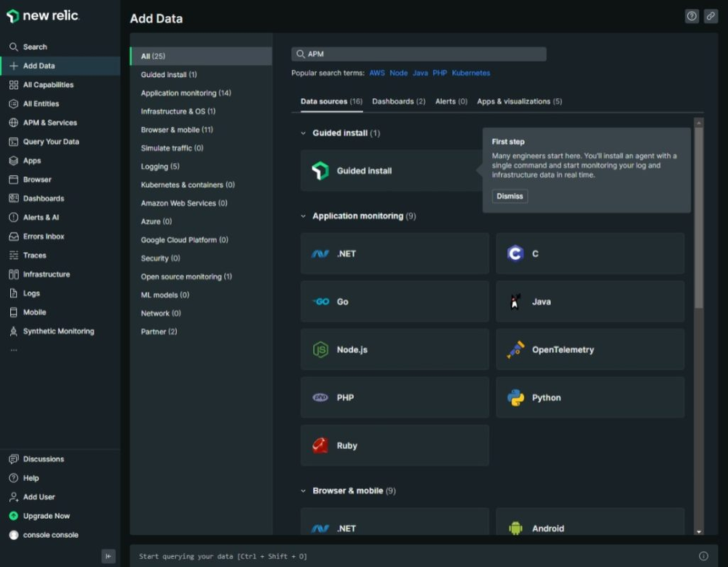
Task: Switch to Apps & visualizations tab
Action: [x=519, y=102]
